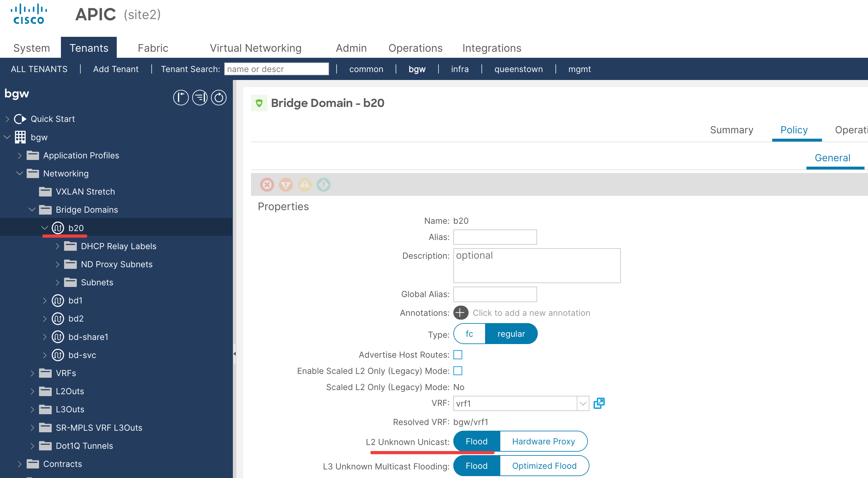Click the L3Outs folder icon

pos(45,409)
